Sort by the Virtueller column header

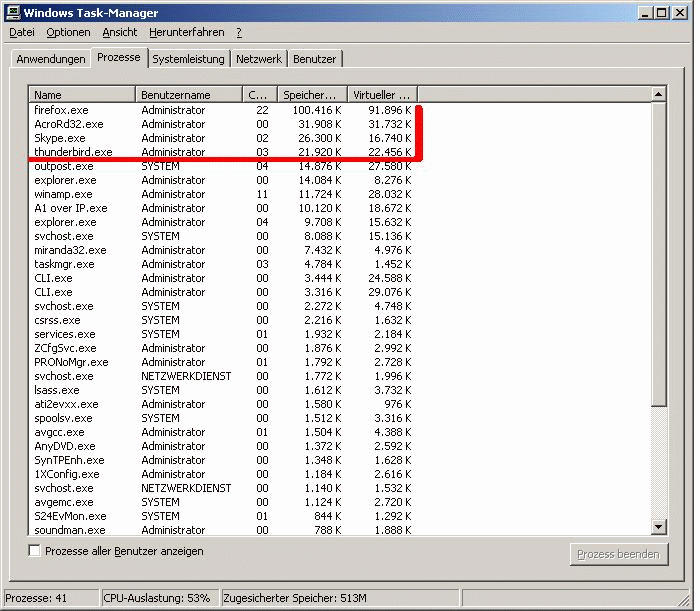click(383, 95)
